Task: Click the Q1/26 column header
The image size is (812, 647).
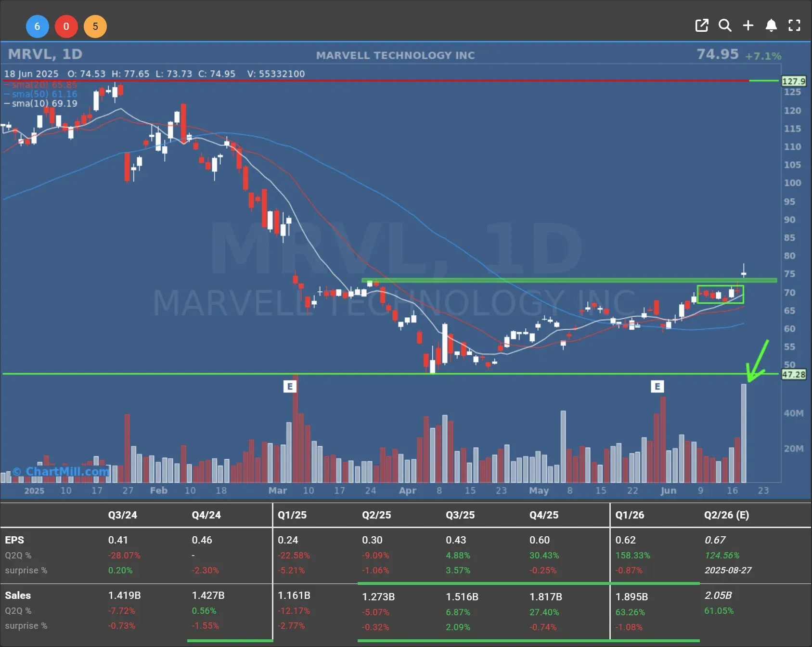Action: [630, 515]
